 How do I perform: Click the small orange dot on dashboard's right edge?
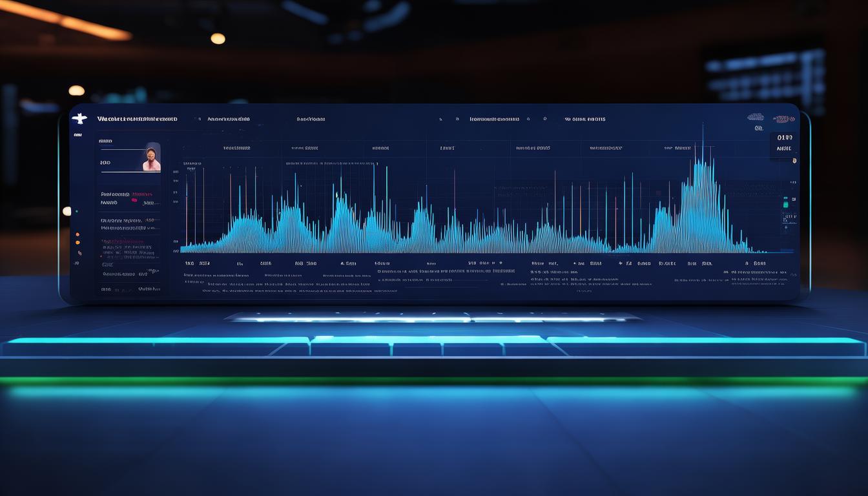point(794,161)
